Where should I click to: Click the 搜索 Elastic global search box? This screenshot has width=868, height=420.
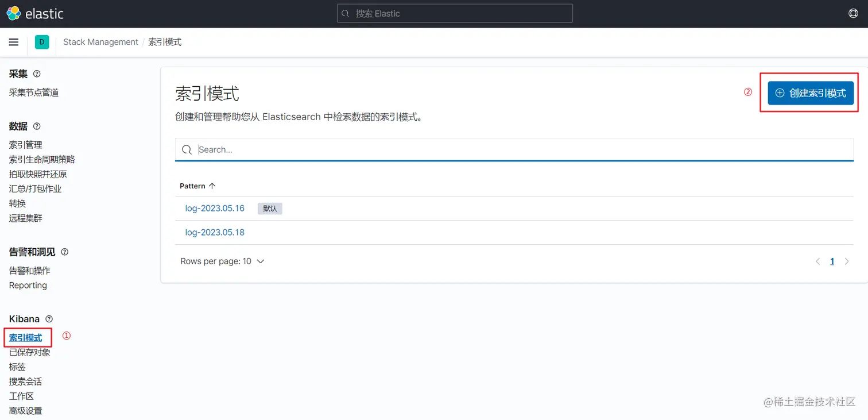click(x=455, y=13)
